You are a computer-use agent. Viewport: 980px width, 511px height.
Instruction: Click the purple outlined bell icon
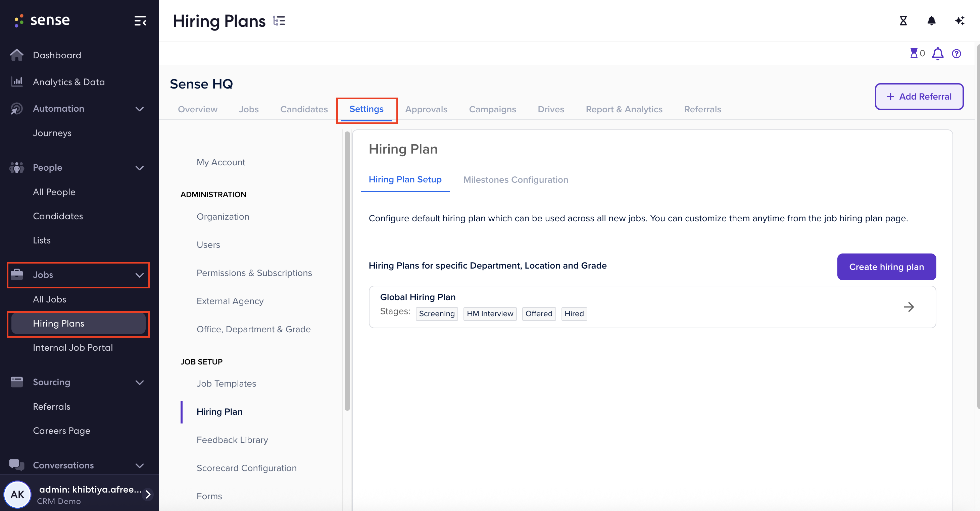coord(938,54)
